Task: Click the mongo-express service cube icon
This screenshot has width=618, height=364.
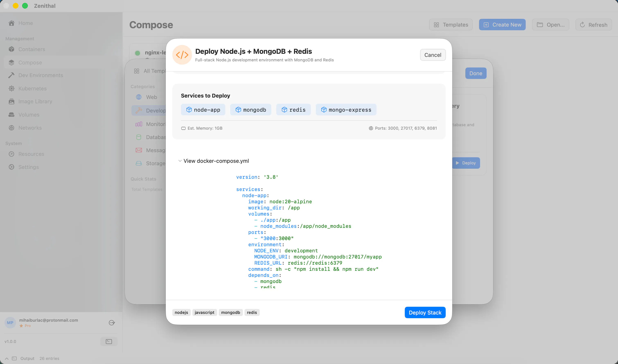Action: (x=324, y=110)
